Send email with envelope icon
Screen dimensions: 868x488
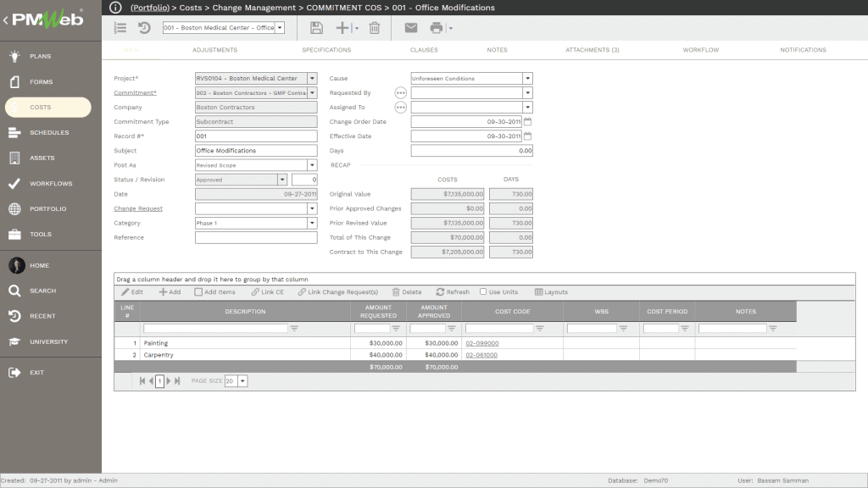[x=411, y=28]
